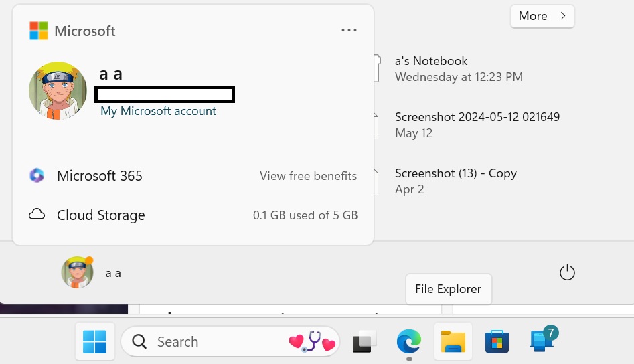The height and width of the screenshot is (364, 634).
Task: Open the three-dot options in Microsoft account card
Action: [x=349, y=30]
